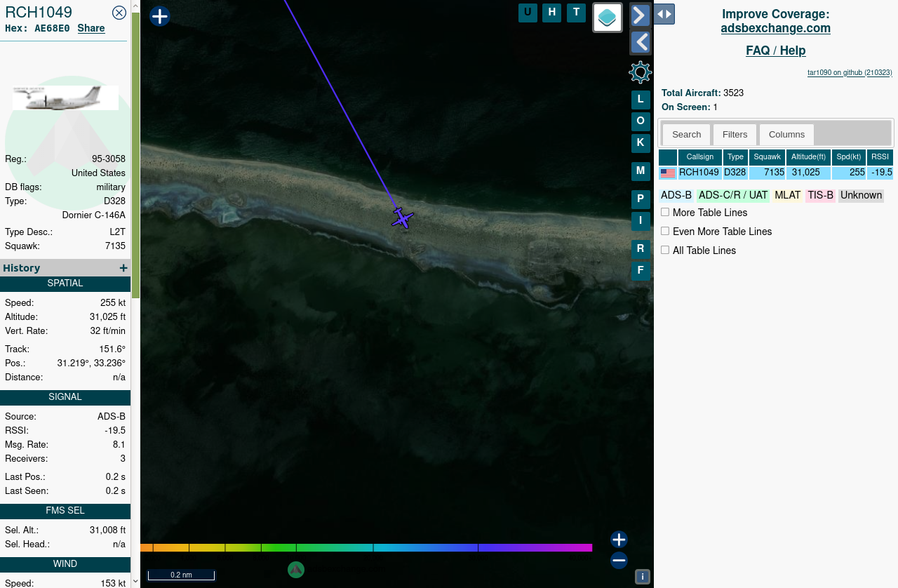The width and height of the screenshot is (898, 588).
Task: Click the plus button at the map's top-left corner
Action: click(160, 16)
